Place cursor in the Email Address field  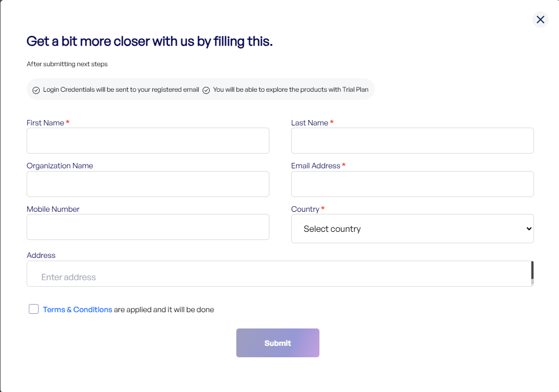coord(412,184)
